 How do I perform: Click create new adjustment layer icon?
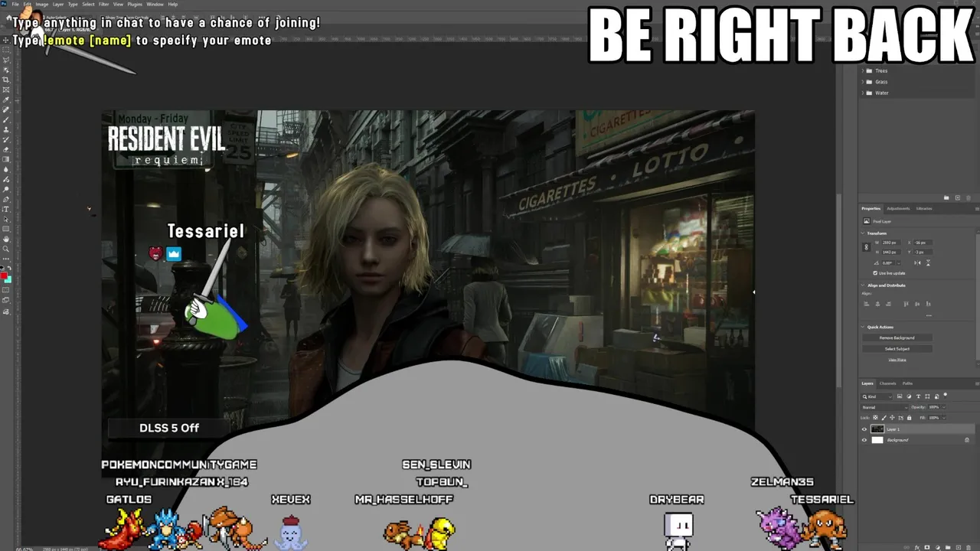pyautogui.click(x=938, y=548)
